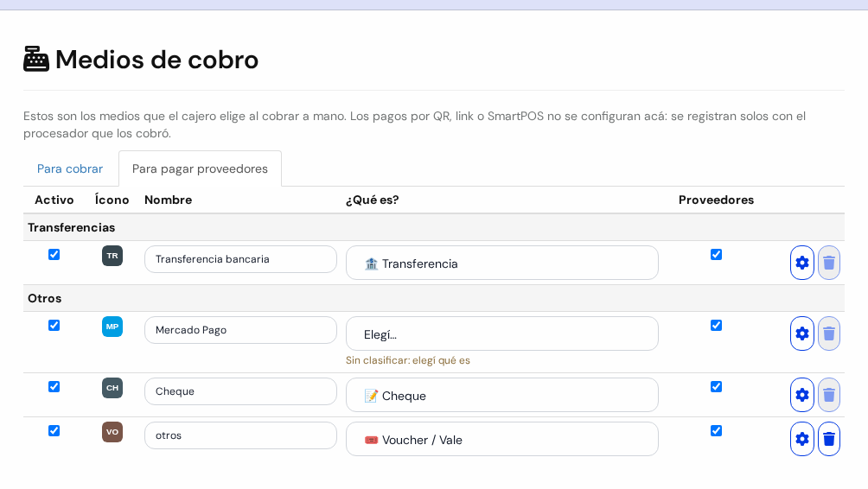The height and width of the screenshot is (489, 868).
Task: Edit the Mercado Pago name field
Action: pyautogui.click(x=241, y=330)
